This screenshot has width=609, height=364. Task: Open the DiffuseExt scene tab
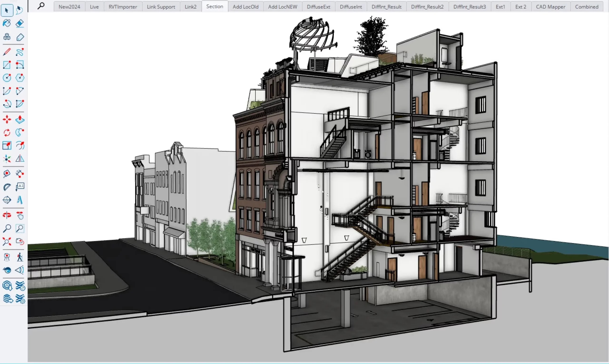pyautogui.click(x=318, y=7)
